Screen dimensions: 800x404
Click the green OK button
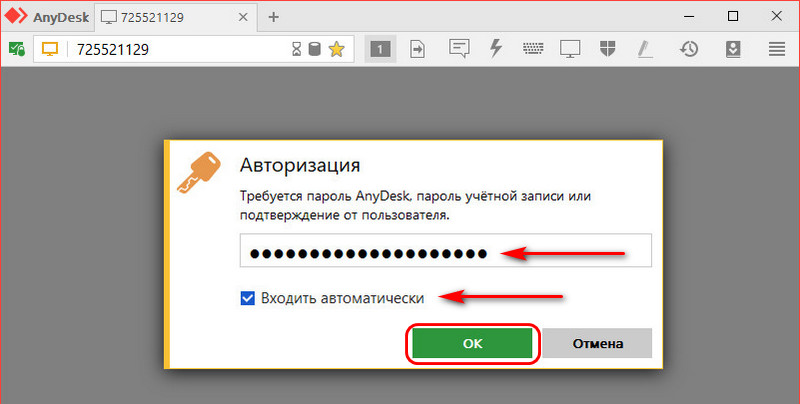(472, 343)
